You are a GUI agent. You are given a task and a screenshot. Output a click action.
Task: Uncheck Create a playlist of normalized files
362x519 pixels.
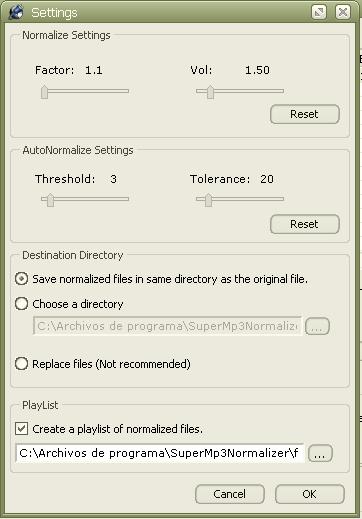coord(21,429)
